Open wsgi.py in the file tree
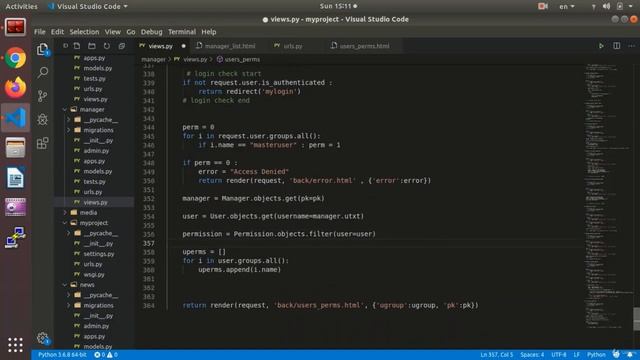640x360 pixels. (94, 275)
